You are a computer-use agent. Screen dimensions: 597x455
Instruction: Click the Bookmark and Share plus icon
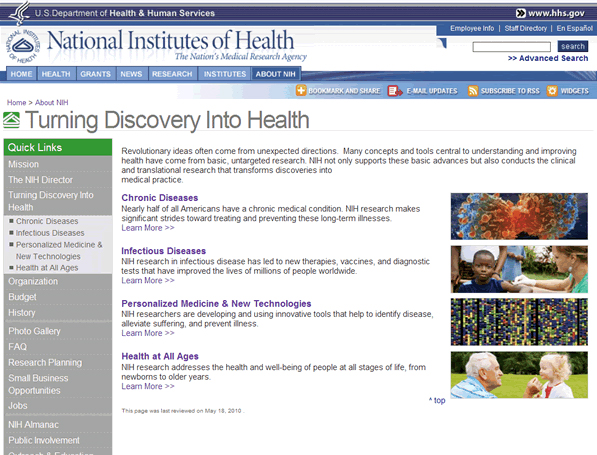coord(301,91)
